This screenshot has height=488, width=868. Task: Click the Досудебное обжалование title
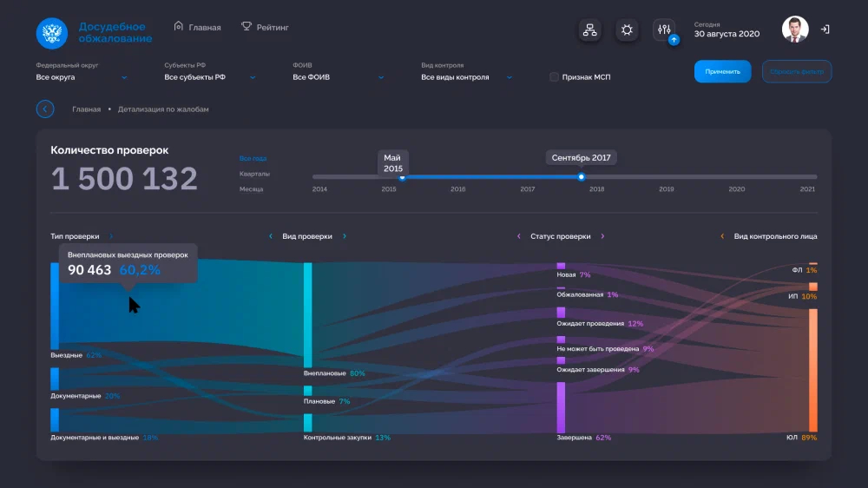[x=115, y=33]
